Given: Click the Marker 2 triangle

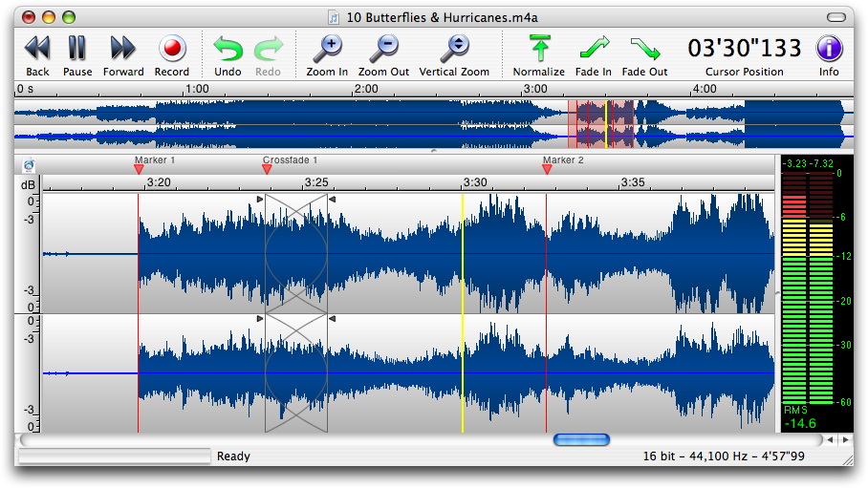Looking at the screenshot, I should pyautogui.click(x=547, y=169).
